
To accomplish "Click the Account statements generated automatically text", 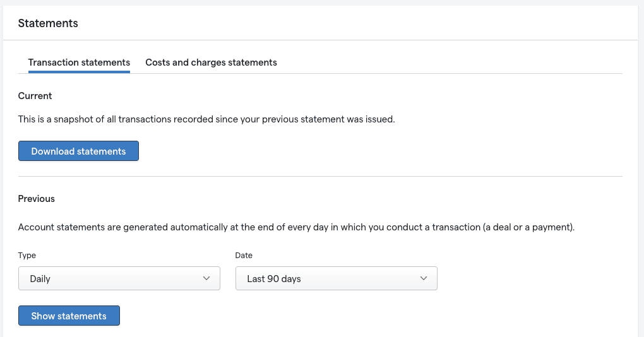I will point(296,227).
